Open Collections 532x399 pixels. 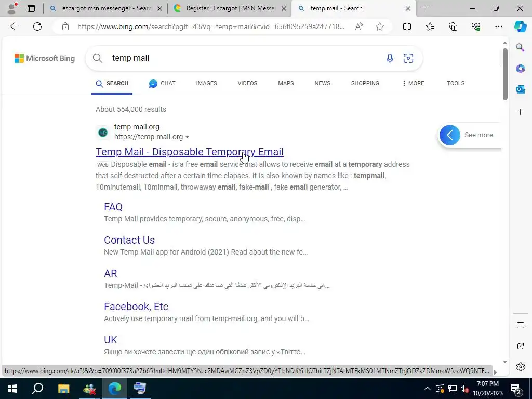pyautogui.click(x=453, y=26)
